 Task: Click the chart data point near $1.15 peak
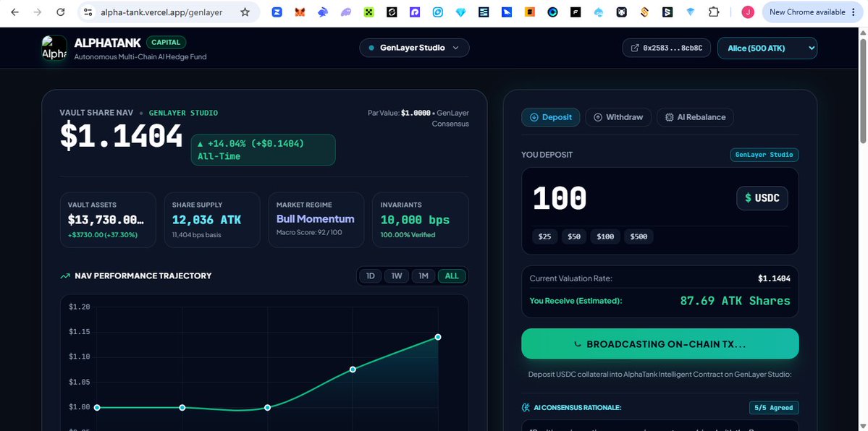click(438, 337)
